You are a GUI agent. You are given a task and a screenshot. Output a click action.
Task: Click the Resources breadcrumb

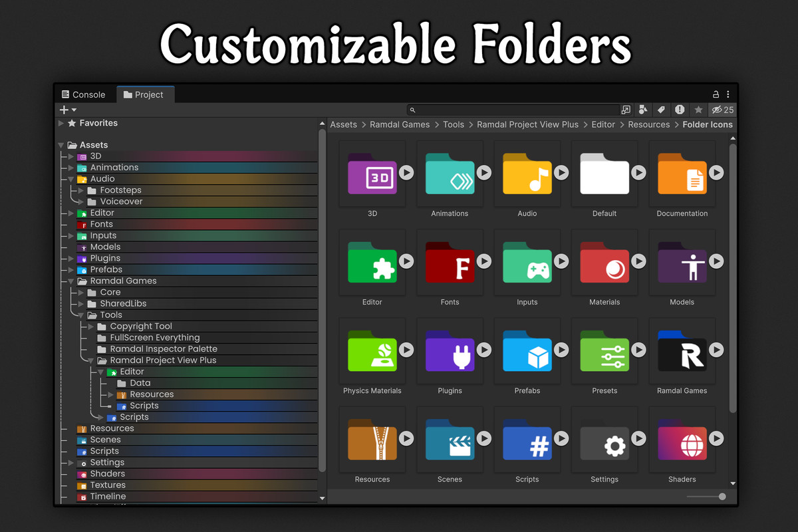click(x=649, y=124)
